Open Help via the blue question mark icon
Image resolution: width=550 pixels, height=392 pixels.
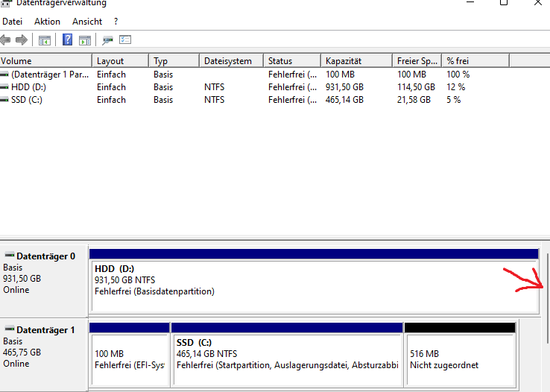pyautogui.click(x=67, y=39)
